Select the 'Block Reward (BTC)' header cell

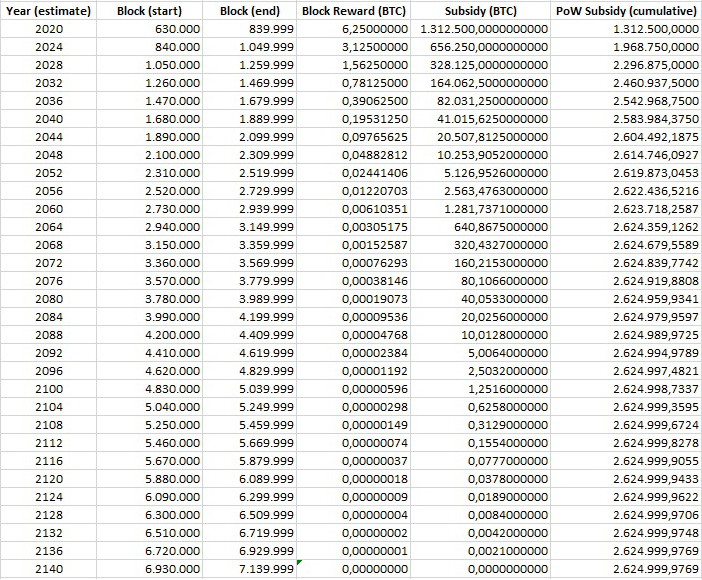coord(354,11)
